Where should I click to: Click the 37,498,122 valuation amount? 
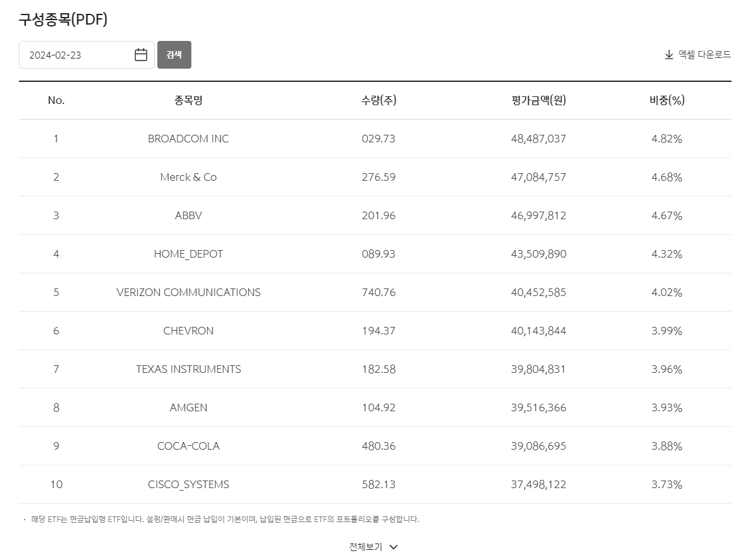539,484
